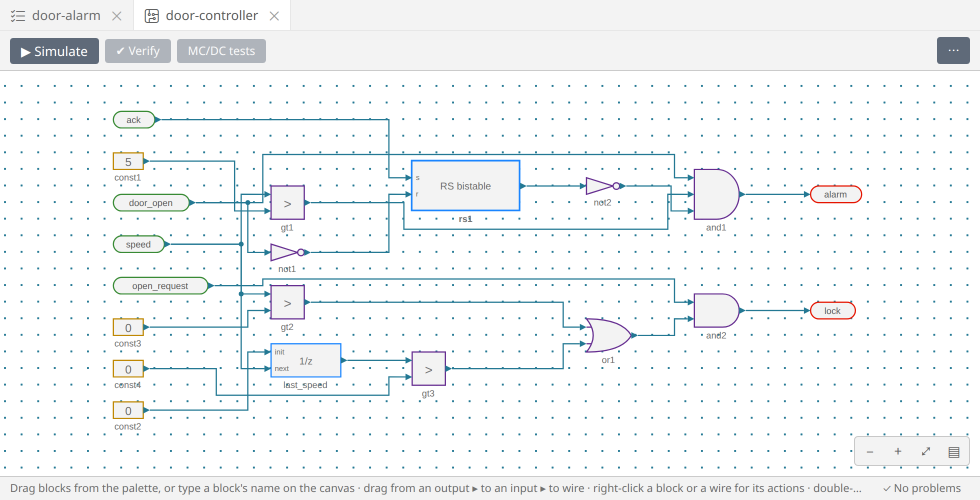Click the door-alarm tab list icon
The height and width of the screenshot is (500, 980).
[x=18, y=16]
